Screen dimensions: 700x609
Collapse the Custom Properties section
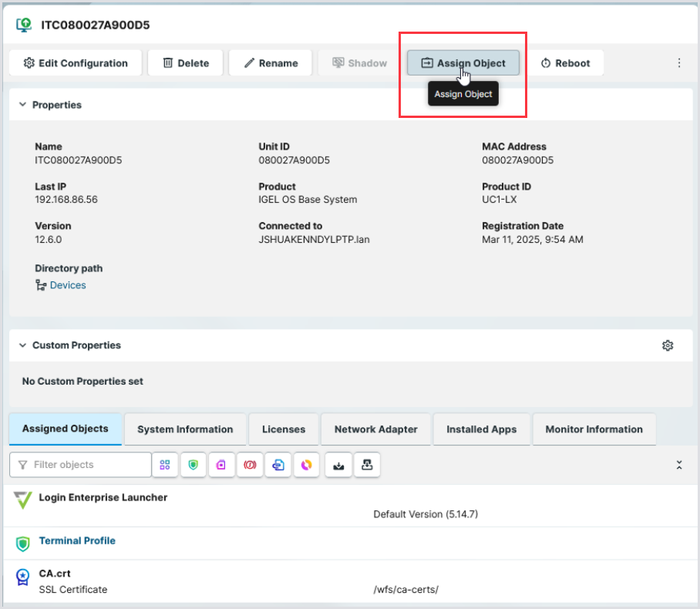(22, 345)
